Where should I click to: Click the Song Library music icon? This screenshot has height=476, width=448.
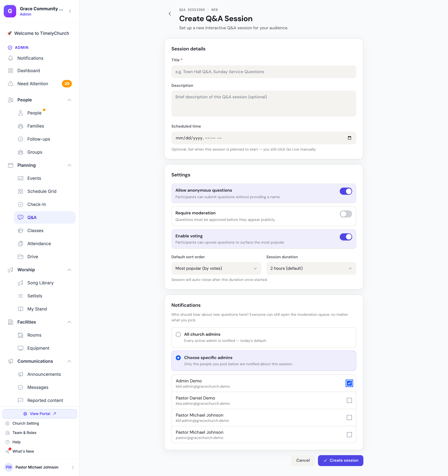click(21, 283)
